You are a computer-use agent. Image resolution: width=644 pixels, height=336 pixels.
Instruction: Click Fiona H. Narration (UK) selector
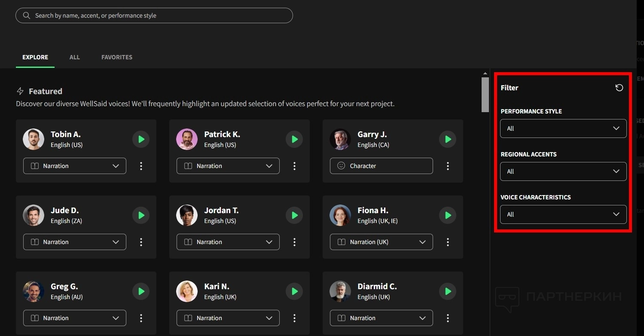381,242
